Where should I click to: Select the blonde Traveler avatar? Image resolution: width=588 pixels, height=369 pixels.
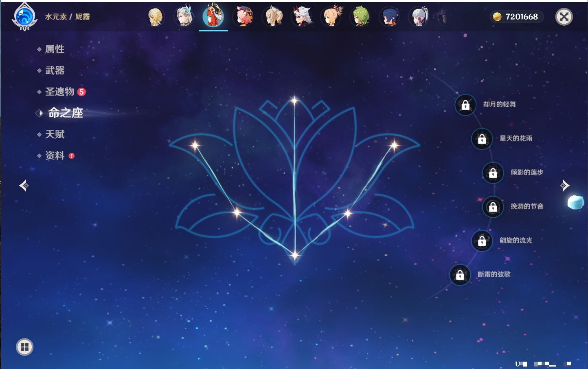155,17
